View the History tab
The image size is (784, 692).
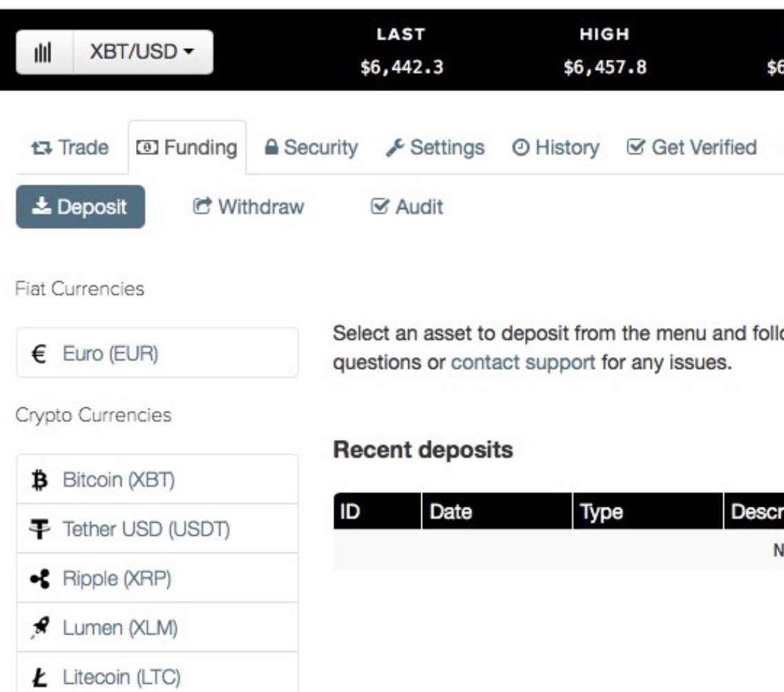click(x=555, y=148)
